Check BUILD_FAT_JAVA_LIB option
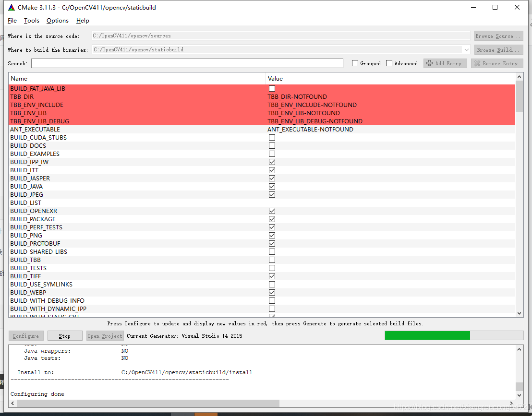The width and height of the screenshot is (532, 416). 272,88
